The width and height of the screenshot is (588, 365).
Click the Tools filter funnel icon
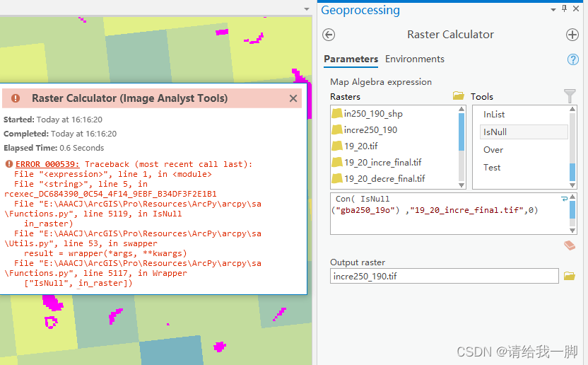(570, 95)
